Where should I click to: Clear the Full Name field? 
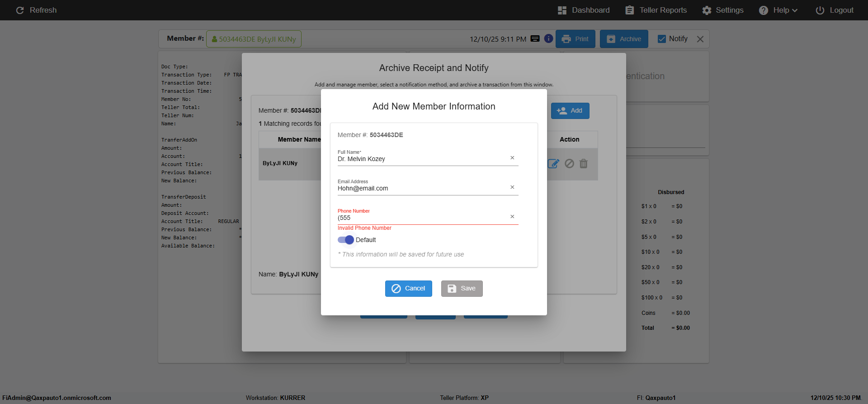coord(512,158)
